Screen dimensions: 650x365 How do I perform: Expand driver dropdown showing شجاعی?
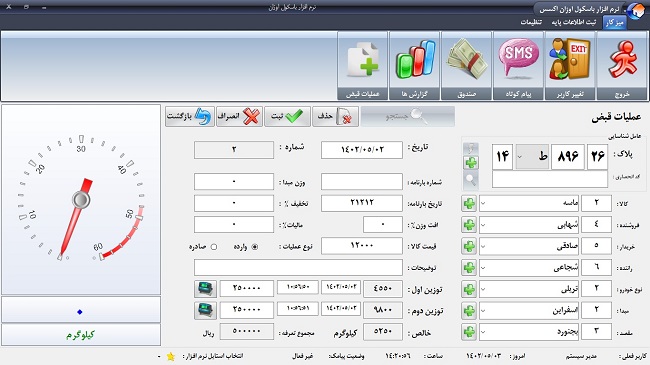(x=483, y=268)
